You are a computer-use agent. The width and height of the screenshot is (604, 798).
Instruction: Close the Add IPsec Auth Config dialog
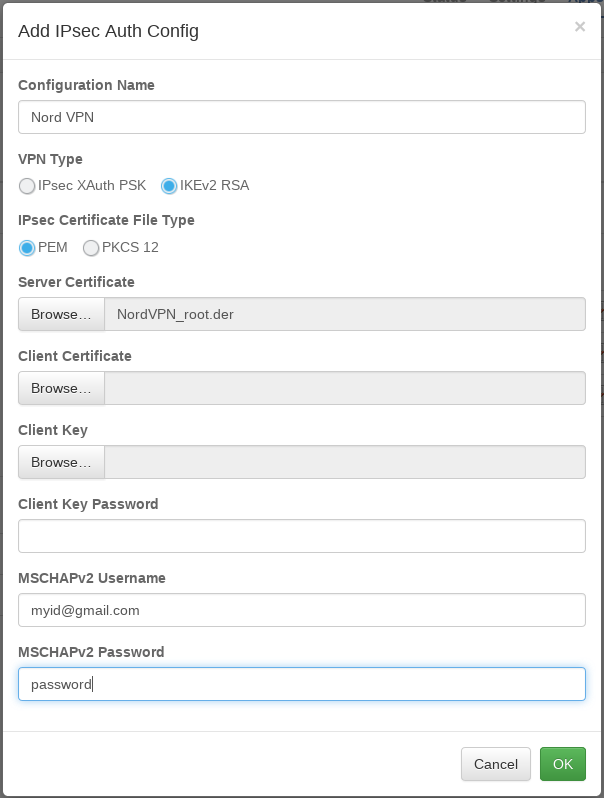click(579, 28)
